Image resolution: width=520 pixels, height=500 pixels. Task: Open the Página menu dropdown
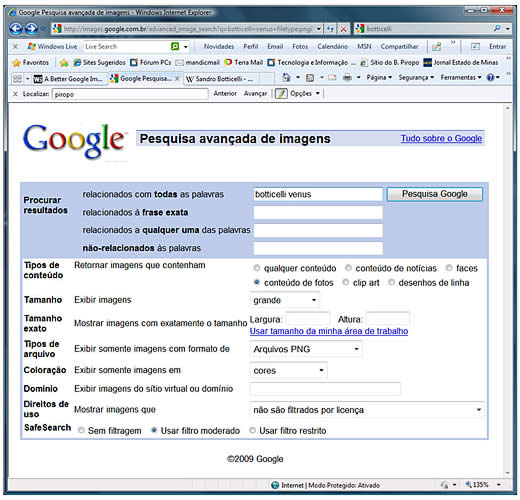click(x=379, y=78)
